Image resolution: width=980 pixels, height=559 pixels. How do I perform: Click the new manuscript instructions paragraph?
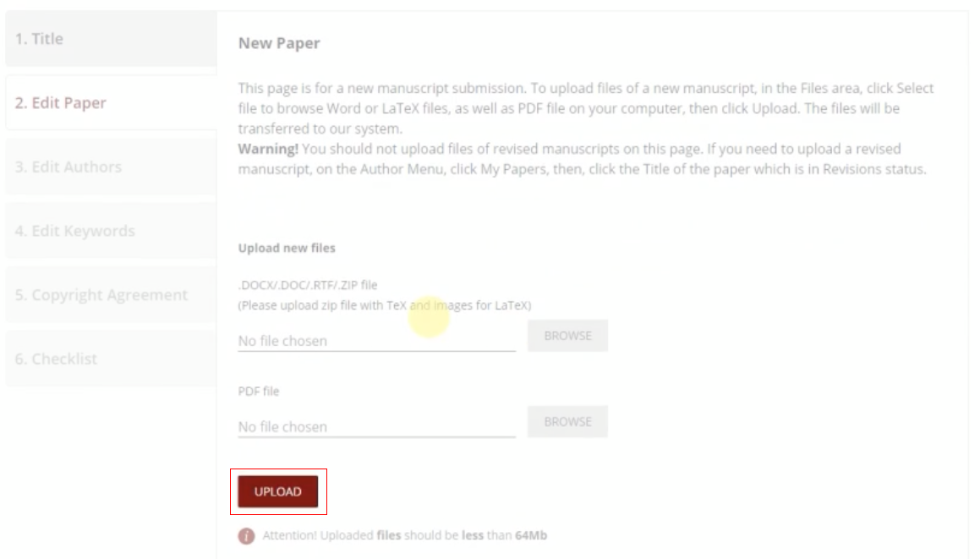point(586,108)
